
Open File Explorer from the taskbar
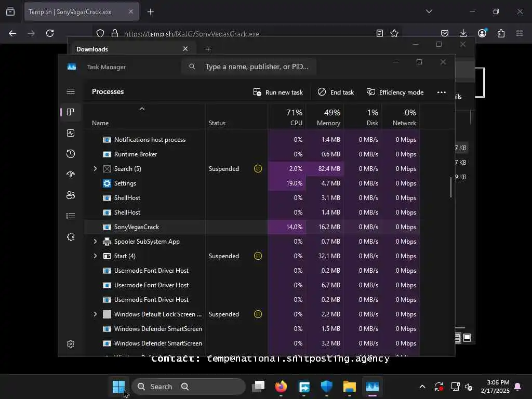click(x=350, y=387)
